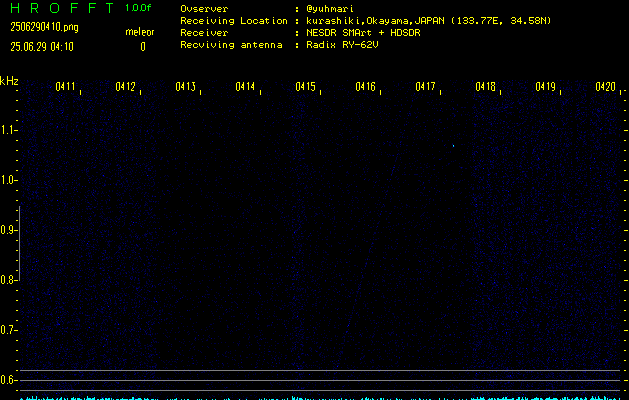The width and height of the screenshot is (629, 400).
Task: Click the kurashiki,Okayama,JAPAN location value
Action: click(x=428, y=21)
